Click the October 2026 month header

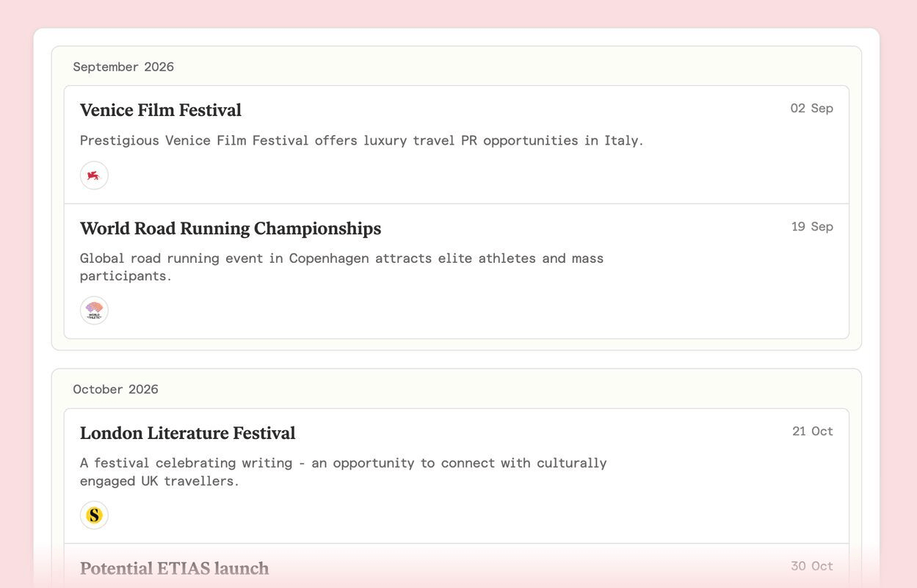115,389
